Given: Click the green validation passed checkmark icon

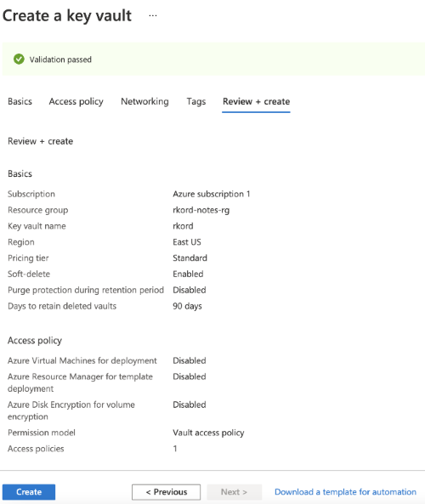Looking at the screenshot, I should pyautogui.click(x=19, y=59).
